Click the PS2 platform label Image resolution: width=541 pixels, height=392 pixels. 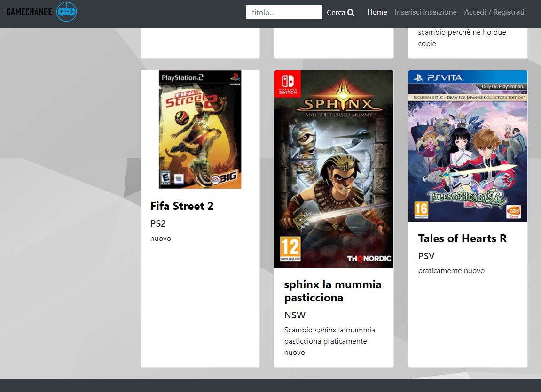coord(158,223)
